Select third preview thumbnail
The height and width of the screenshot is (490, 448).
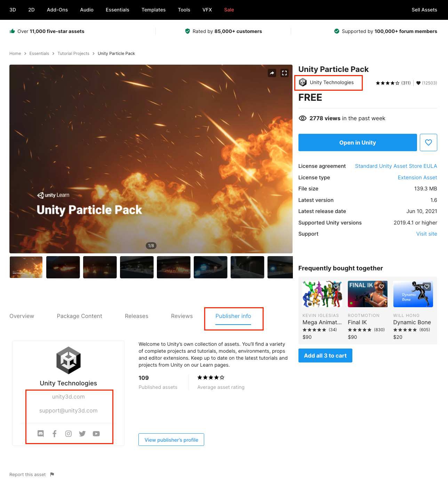(x=100, y=267)
